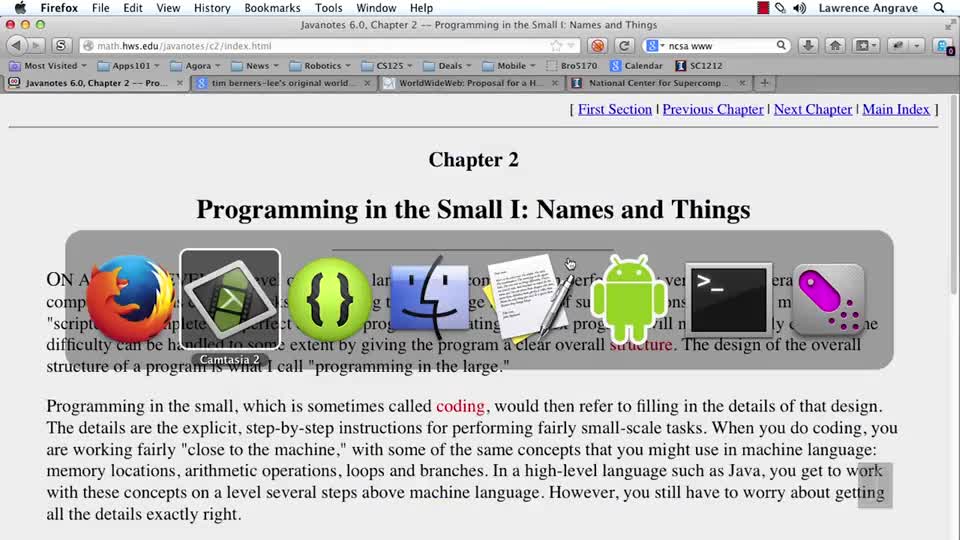Click the browser Back button
This screenshot has height=540, width=960.
17,45
